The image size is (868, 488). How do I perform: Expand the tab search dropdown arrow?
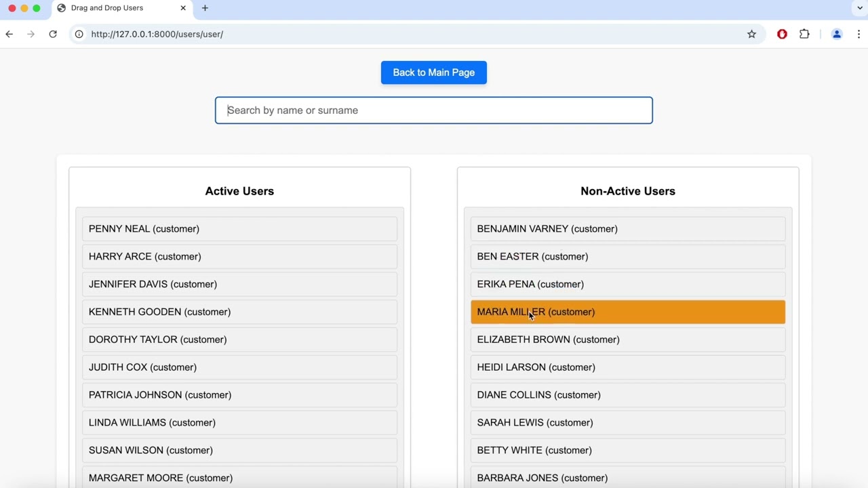pos(860,8)
